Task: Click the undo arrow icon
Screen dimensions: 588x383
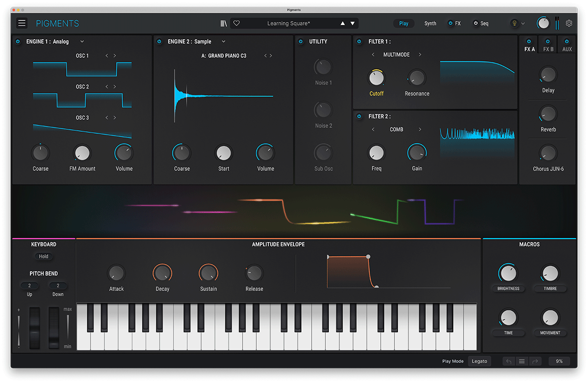Action: (509, 361)
